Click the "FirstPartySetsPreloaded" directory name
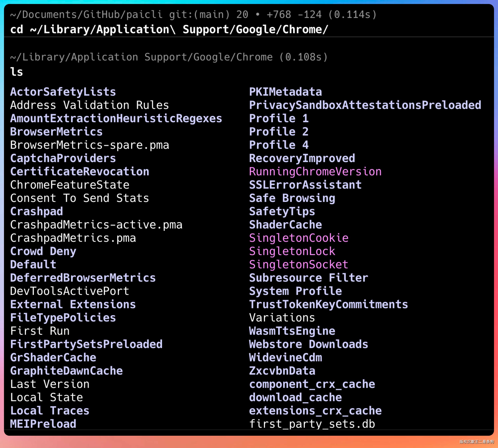 point(86,344)
